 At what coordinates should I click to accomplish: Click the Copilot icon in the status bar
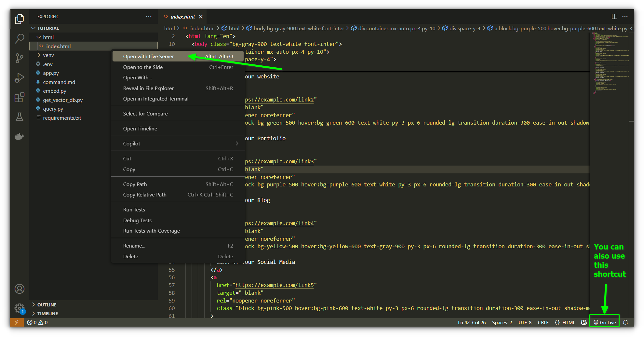[584, 322]
